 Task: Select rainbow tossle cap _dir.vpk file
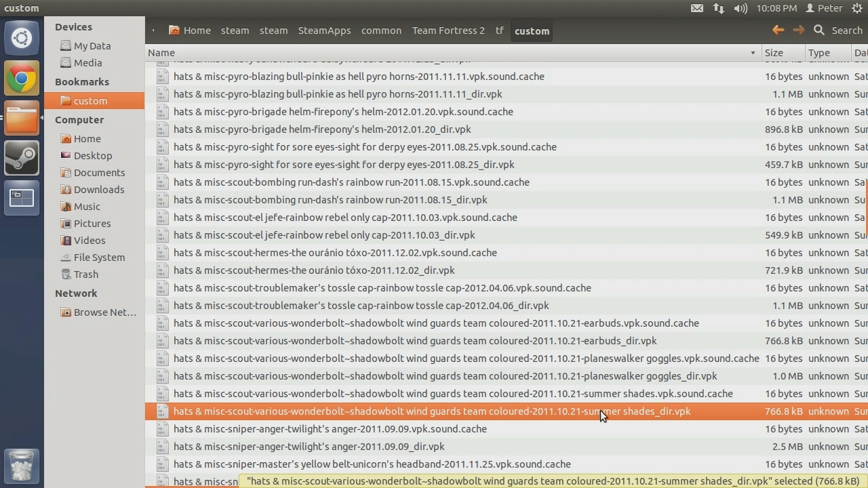pos(361,306)
